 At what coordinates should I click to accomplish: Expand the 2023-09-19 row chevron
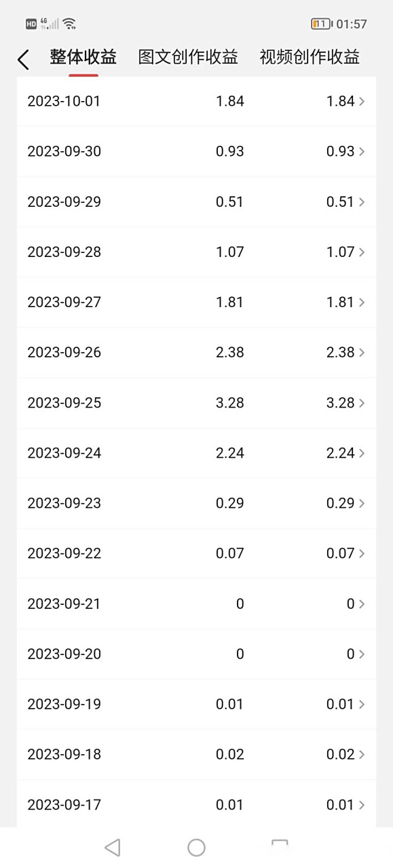[x=362, y=705]
